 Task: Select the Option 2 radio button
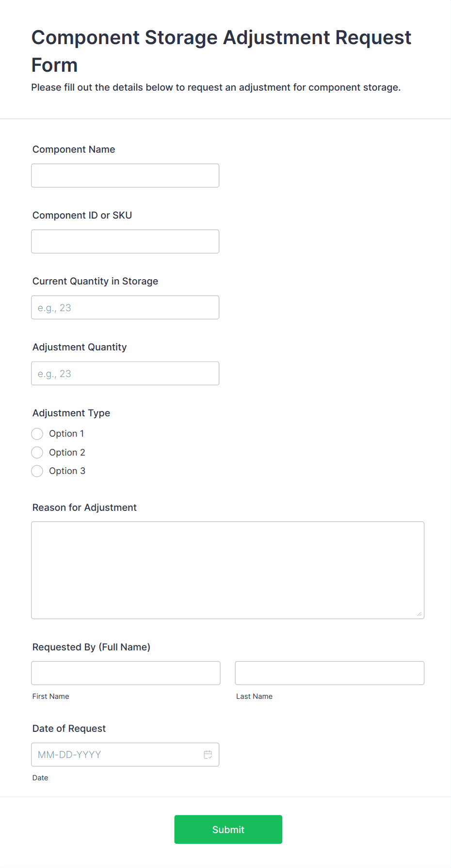37,453
